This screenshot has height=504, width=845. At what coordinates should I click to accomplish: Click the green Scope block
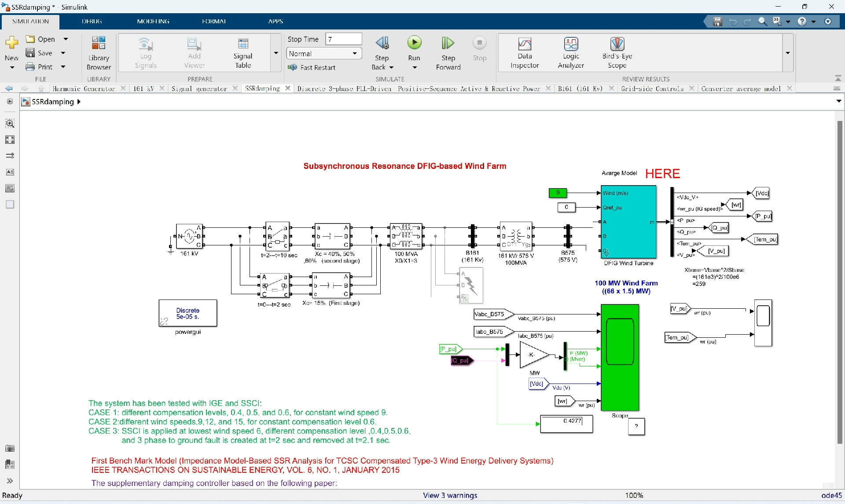click(x=620, y=357)
